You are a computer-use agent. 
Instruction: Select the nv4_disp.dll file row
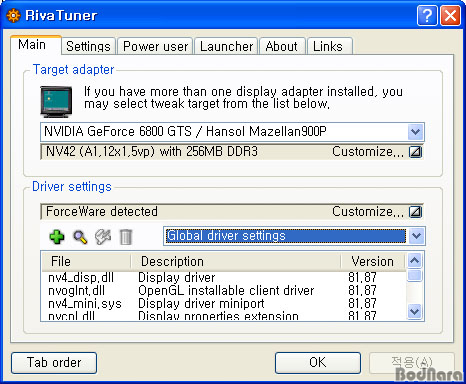point(223,277)
